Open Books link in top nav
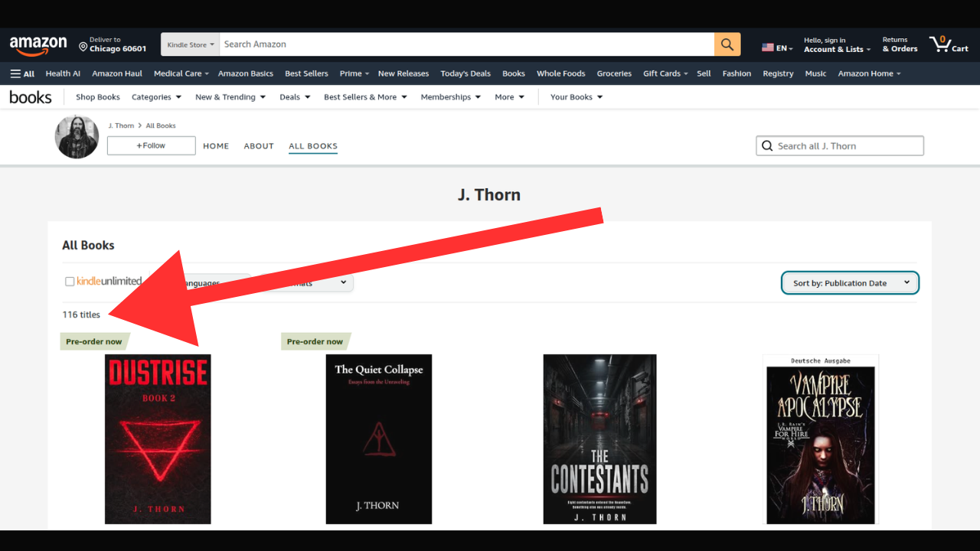980x551 pixels. pos(514,73)
